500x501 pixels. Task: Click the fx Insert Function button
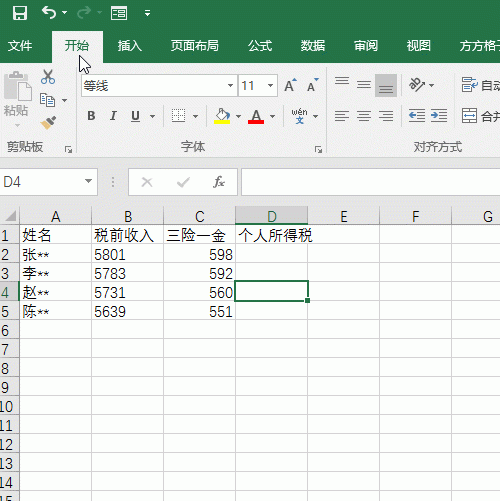click(219, 182)
